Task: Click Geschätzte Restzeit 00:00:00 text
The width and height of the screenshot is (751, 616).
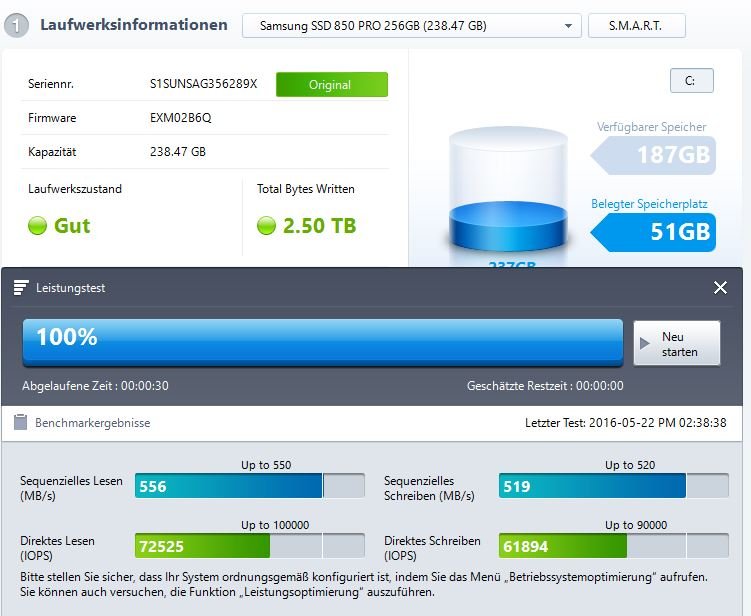Action: click(545, 386)
